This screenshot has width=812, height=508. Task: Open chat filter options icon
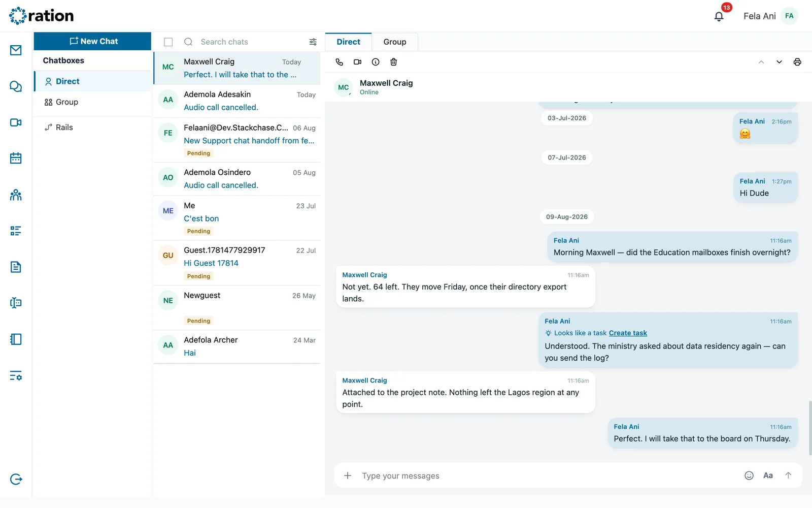pos(313,42)
